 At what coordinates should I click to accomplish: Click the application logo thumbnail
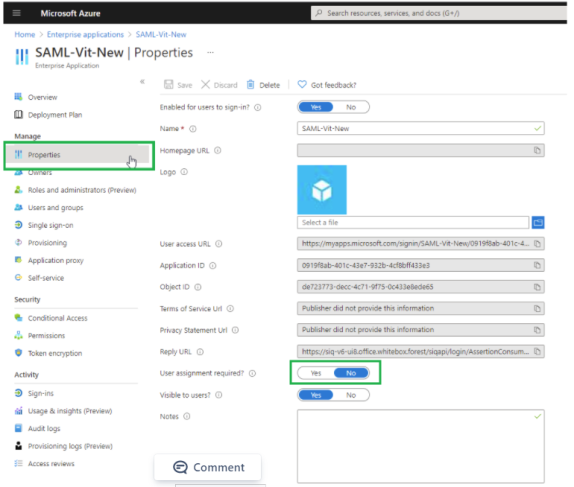tap(322, 190)
